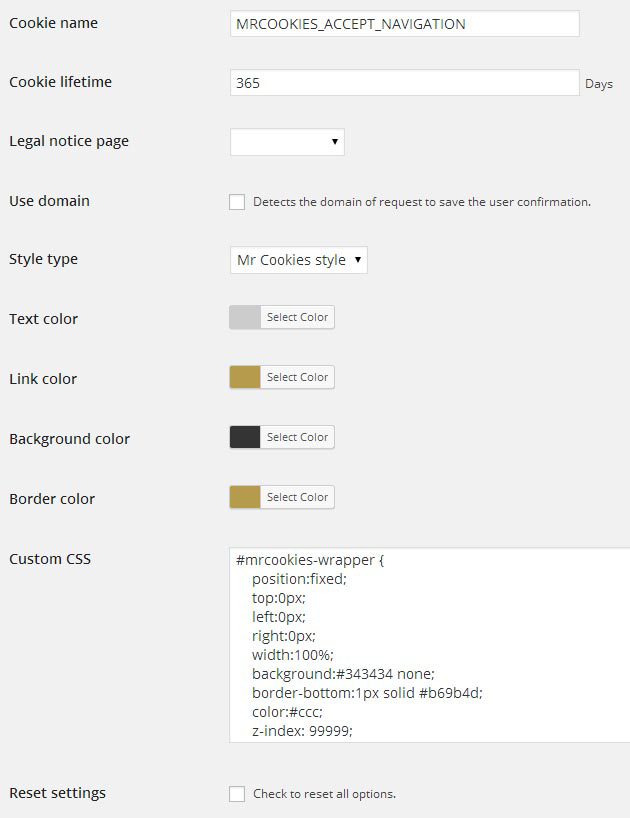The width and height of the screenshot is (630, 818).
Task: Click the 'Use domain' label
Action: (50, 201)
